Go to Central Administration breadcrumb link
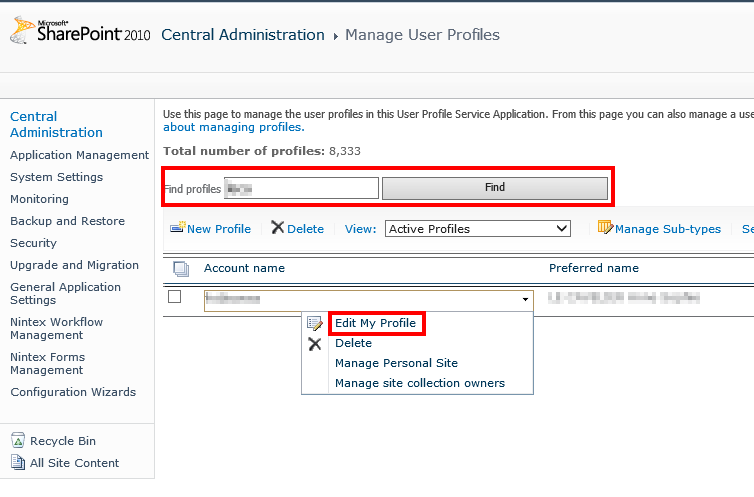 pos(242,35)
